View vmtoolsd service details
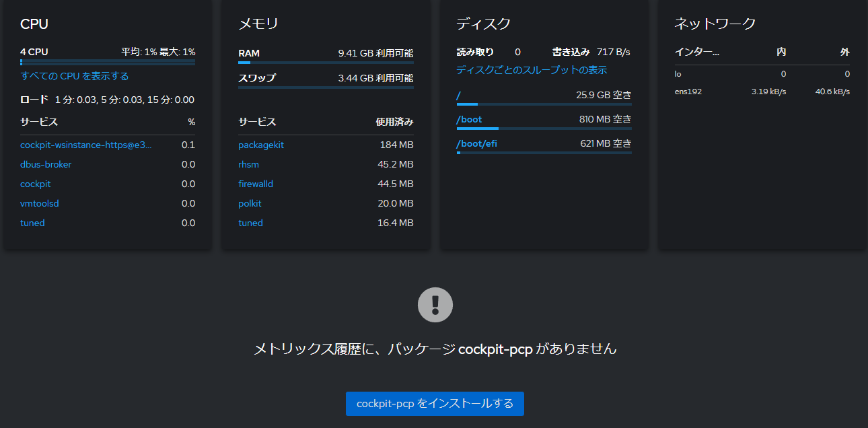This screenshot has height=428, width=868. pyautogui.click(x=40, y=203)
